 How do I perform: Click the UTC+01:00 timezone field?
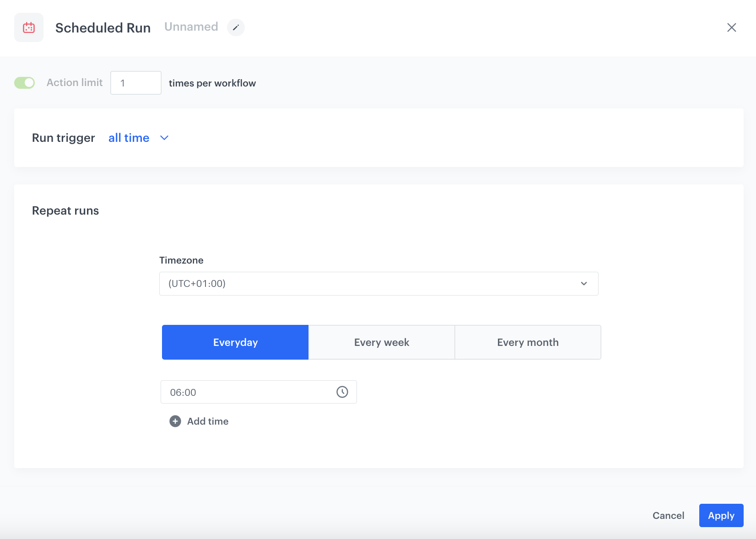pos(320,284)
